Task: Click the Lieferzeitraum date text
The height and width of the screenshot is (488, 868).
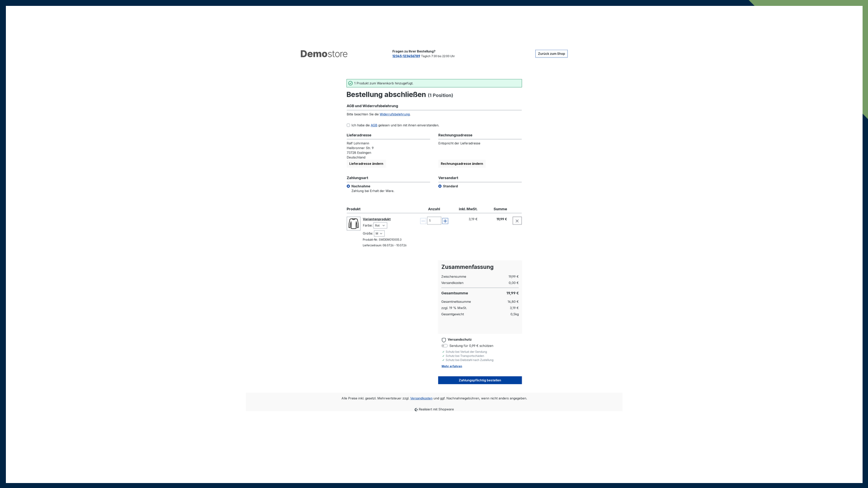Action: point(385,245)
